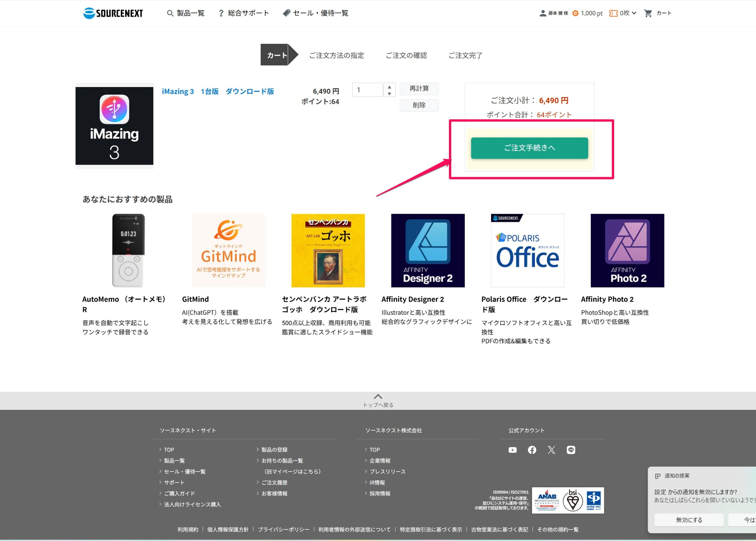756x541 pixels.
Task: Click the question mark icon for 総合サポート
Action: click(221, 13)
